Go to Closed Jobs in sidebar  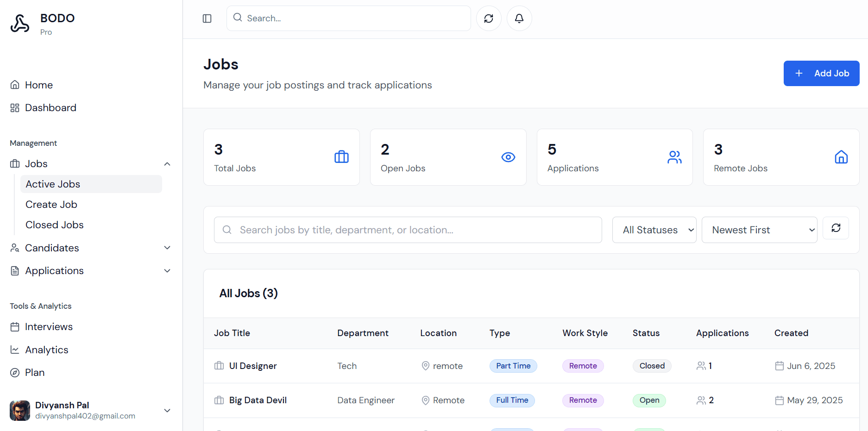pyautogui.click(x=55, y=225)
